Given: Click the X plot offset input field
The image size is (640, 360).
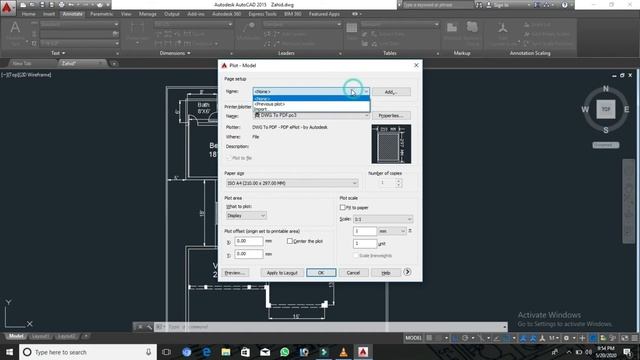Looking at the screenshot, I should [x=249, y=241].
